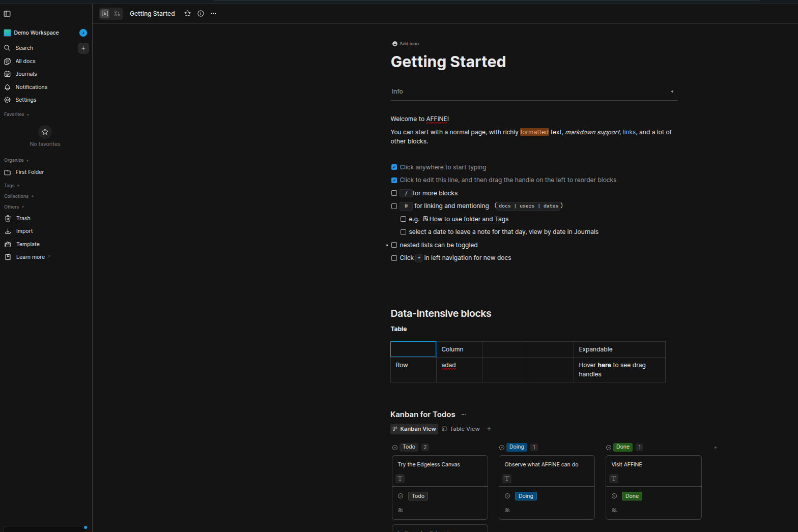Open the three-dot menu in header
Viewport: 798px width, 532px height.
213,14
